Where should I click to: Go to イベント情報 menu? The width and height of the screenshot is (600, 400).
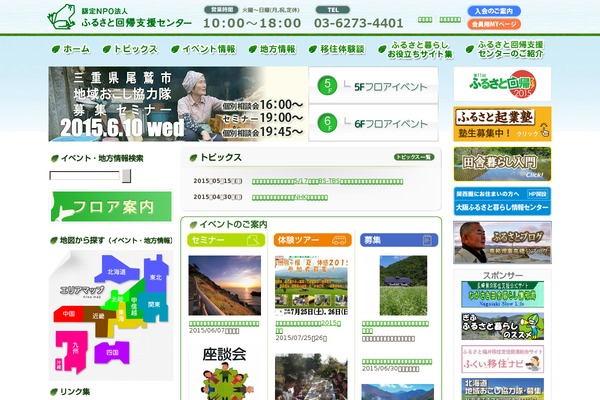(203, 49)
